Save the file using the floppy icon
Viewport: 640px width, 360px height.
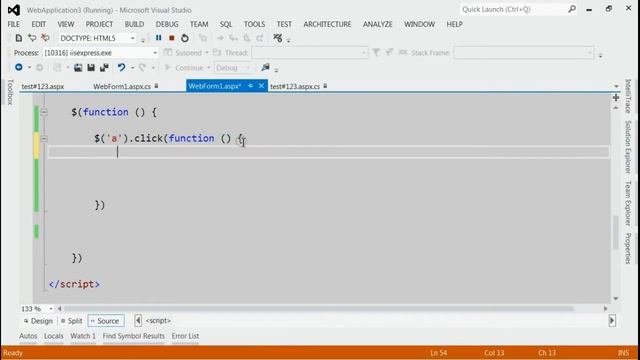coord(91,67)
